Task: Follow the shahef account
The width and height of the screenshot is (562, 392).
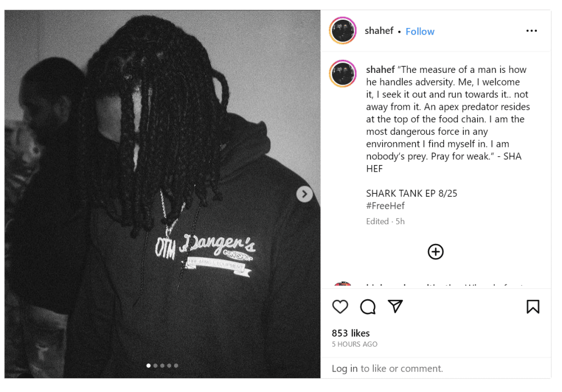Action: tap(420, 31)
